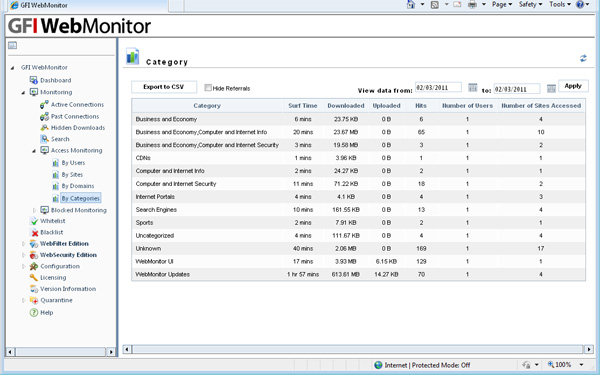The image size is (600, 375).
Task: Sort table by Hits column
Action: click(421, 106)
